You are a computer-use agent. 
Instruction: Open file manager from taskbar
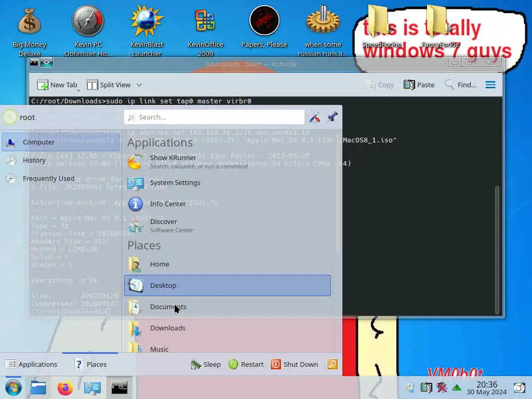[38, 388]
